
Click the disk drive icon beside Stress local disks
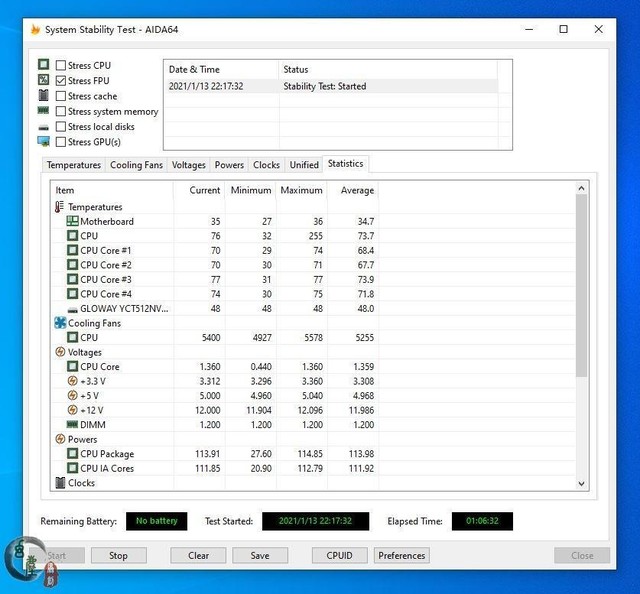pos(43,128)
